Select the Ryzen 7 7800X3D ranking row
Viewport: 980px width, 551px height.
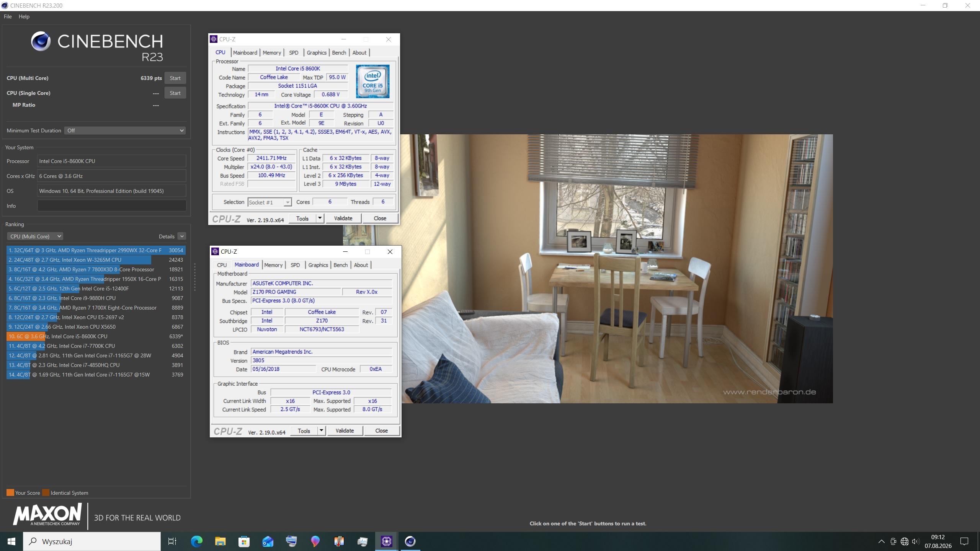point(96,269)
